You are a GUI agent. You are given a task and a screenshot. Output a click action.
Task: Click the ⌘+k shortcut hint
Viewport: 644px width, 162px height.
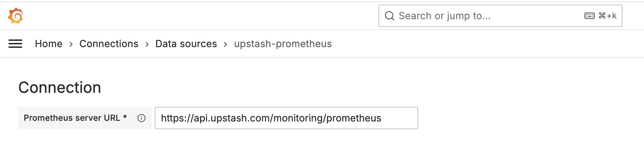[x=607, y=16]
